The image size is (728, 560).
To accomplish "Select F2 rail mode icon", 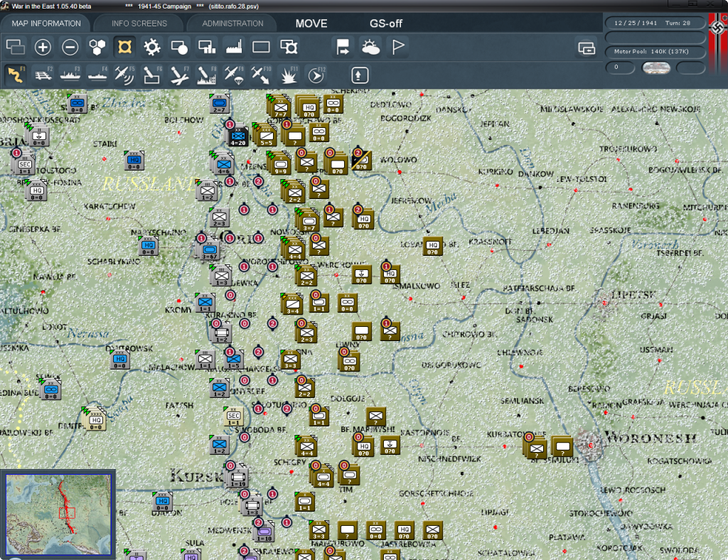I will (x=43, y=75).
